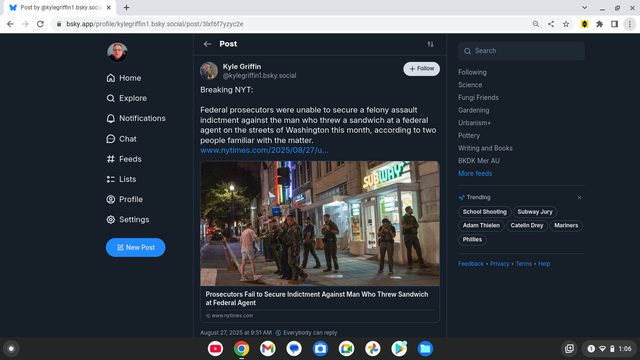Open the Science feed

click(470, 85)
